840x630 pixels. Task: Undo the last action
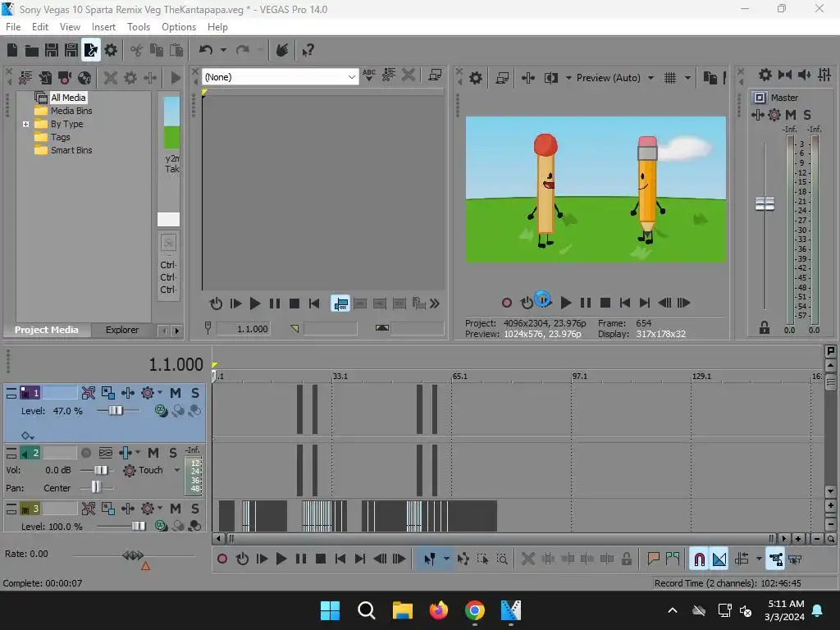[x=206, y=50]
